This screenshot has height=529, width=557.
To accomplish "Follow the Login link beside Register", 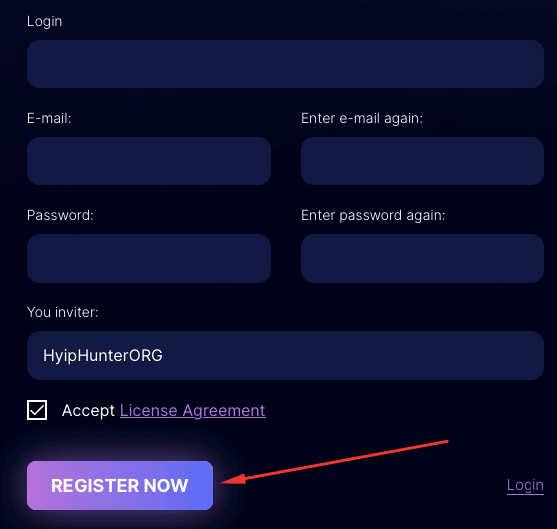I will tap(525, 485).
